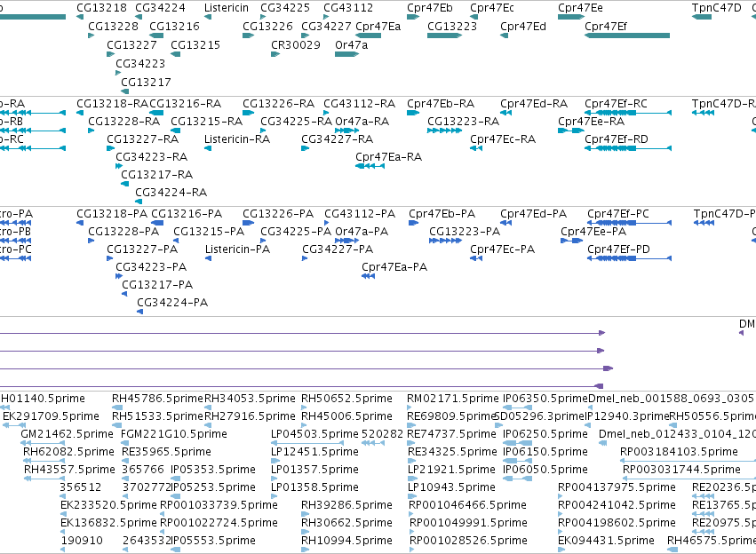Viewport: 756px width, 554px height.
Task: Select the CG13223 gene feature
Action: point(444,36)
